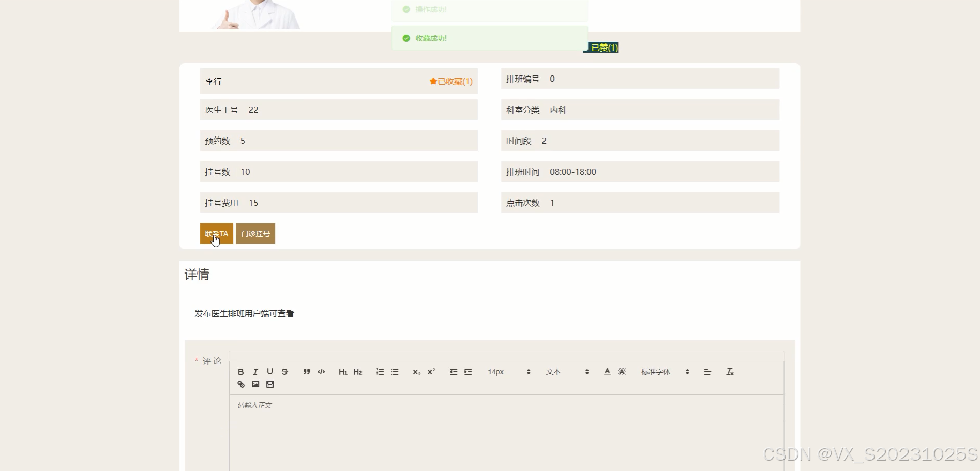
Task: Select the text 发布医生排班用户端可查看
Action: (244, 314)
